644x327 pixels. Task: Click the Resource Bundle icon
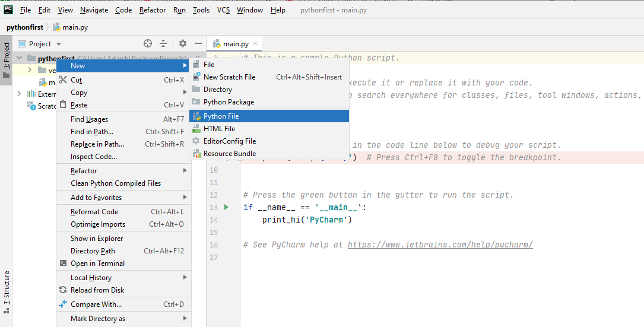[x=196, y=154]
